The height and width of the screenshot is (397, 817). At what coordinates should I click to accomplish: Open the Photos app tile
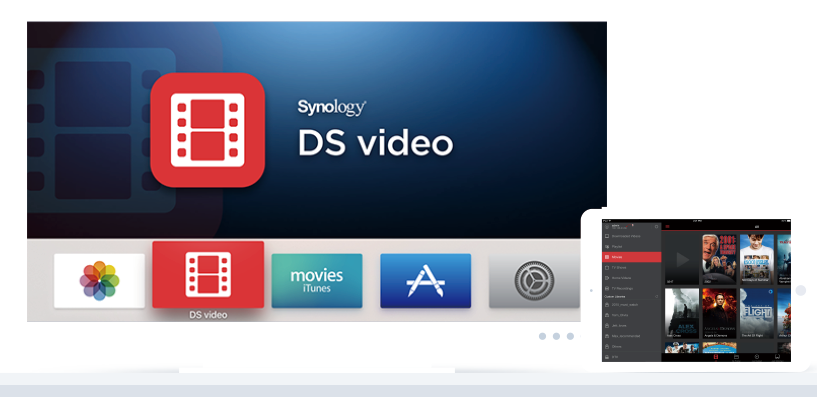click(99, 281)
